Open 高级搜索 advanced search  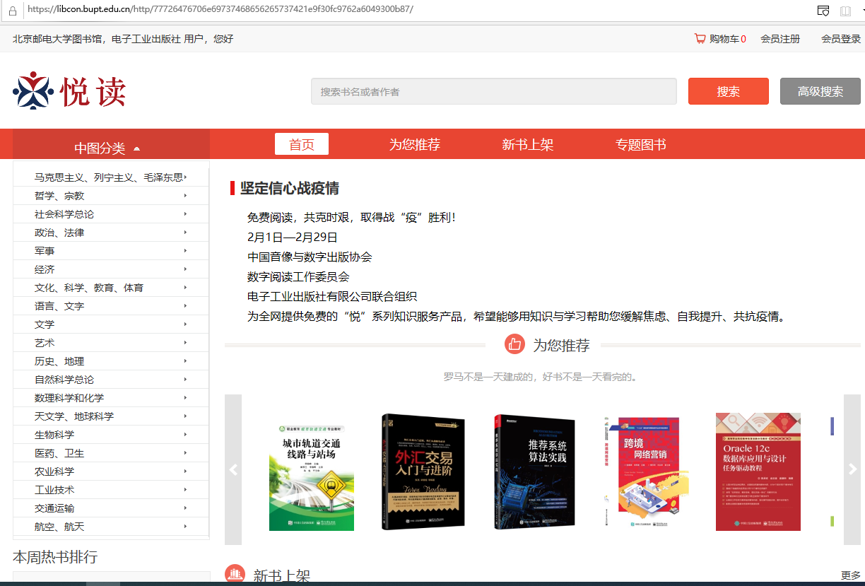point(819,91)
